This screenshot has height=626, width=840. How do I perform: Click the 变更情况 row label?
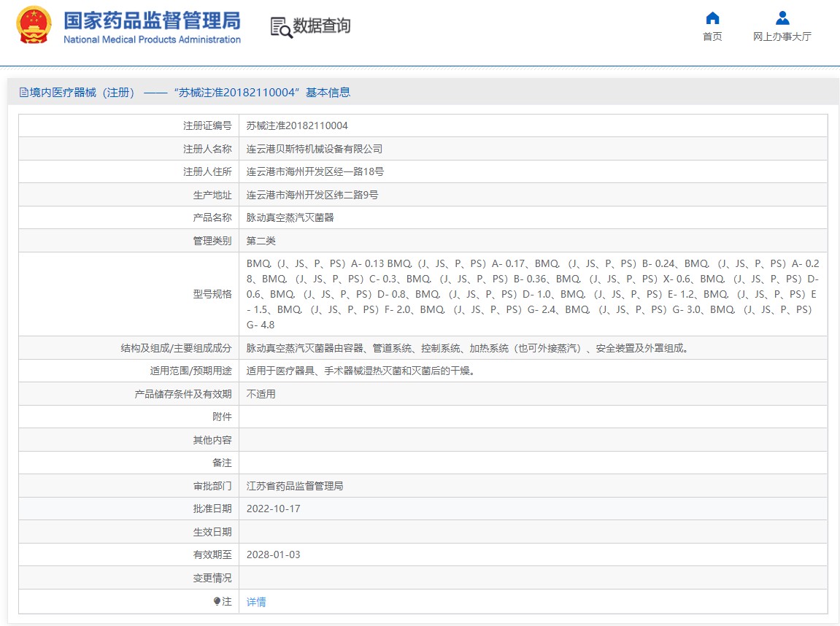(212, 578)
